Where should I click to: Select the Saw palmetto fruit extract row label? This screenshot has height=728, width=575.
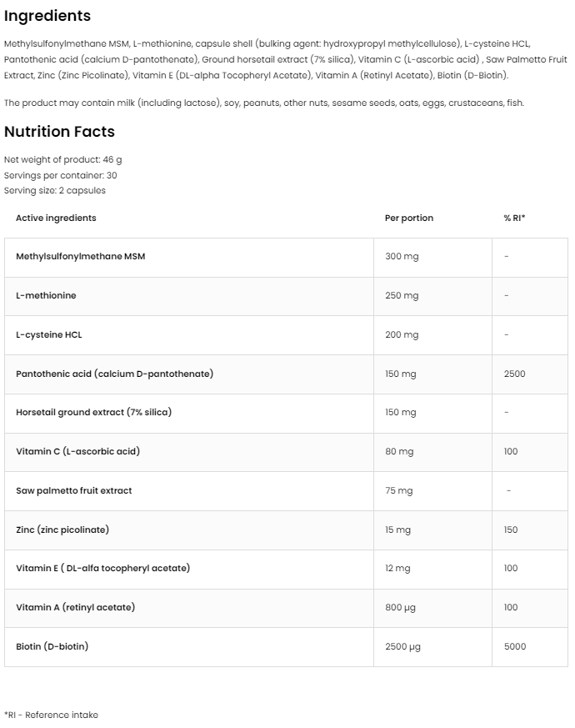point(73,490)
